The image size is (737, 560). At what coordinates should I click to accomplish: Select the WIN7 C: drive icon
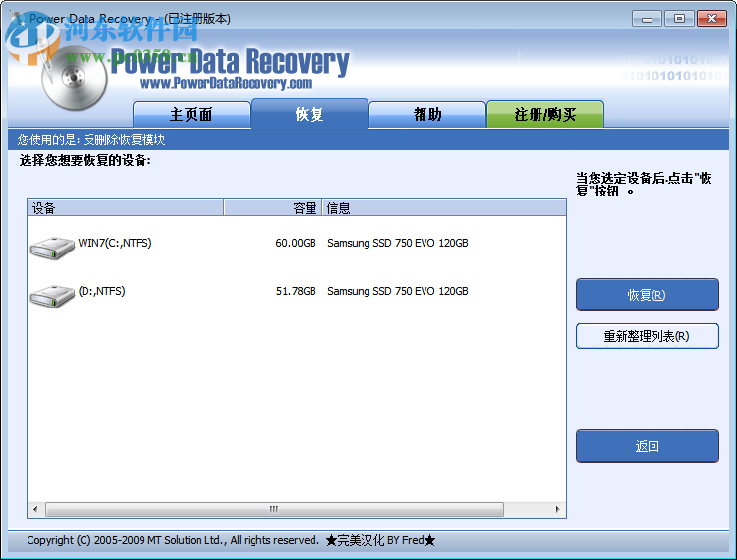coord(52,248)
